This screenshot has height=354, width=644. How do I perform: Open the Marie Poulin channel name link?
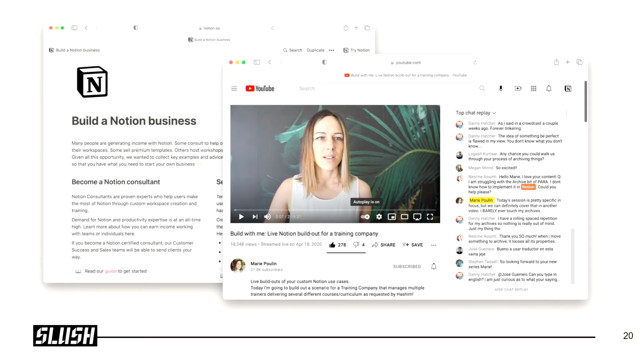click(x=264, y=263)
